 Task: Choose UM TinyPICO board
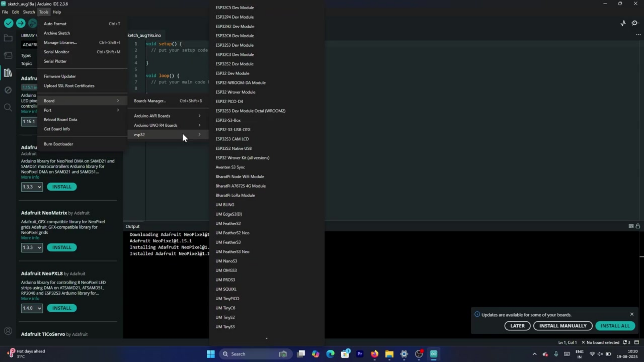point(267,298)
